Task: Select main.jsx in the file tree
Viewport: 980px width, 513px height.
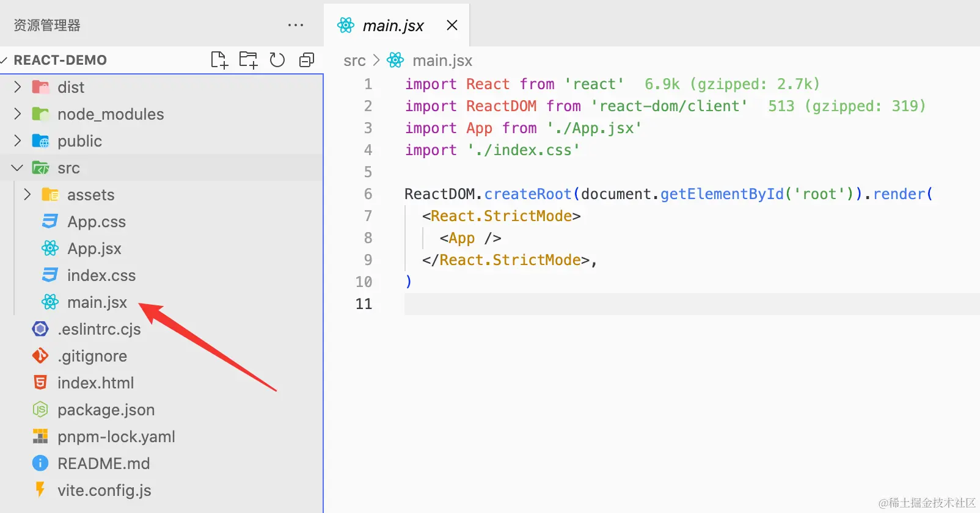Action: point(97,302)
